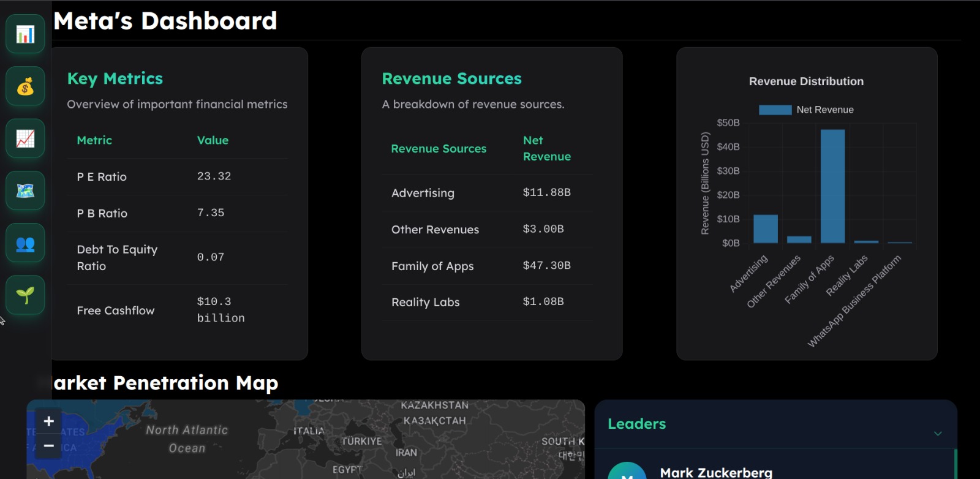Click the North Atlantic Ocean map label
The height and width of the screenshot is (479, 980).
click(187, 439)
